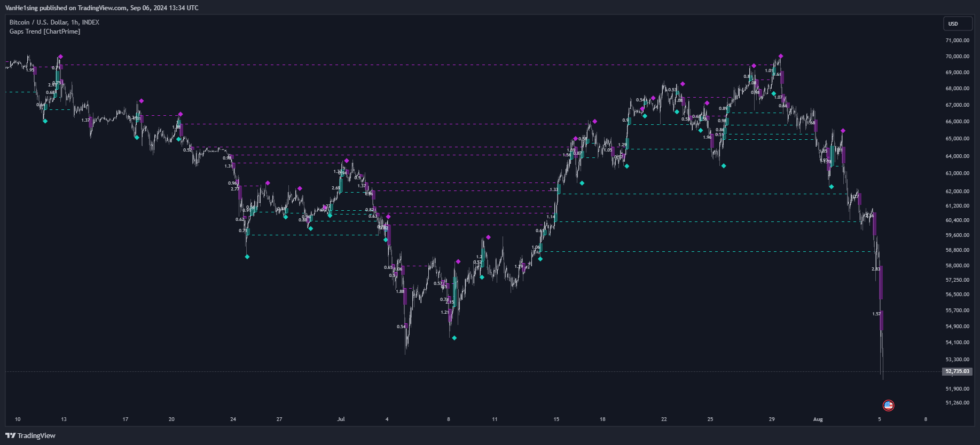Viewport: 980px width, 445px height.
Task: Click the 68,000.00 price axis label
Action: [x=957, y=89]
